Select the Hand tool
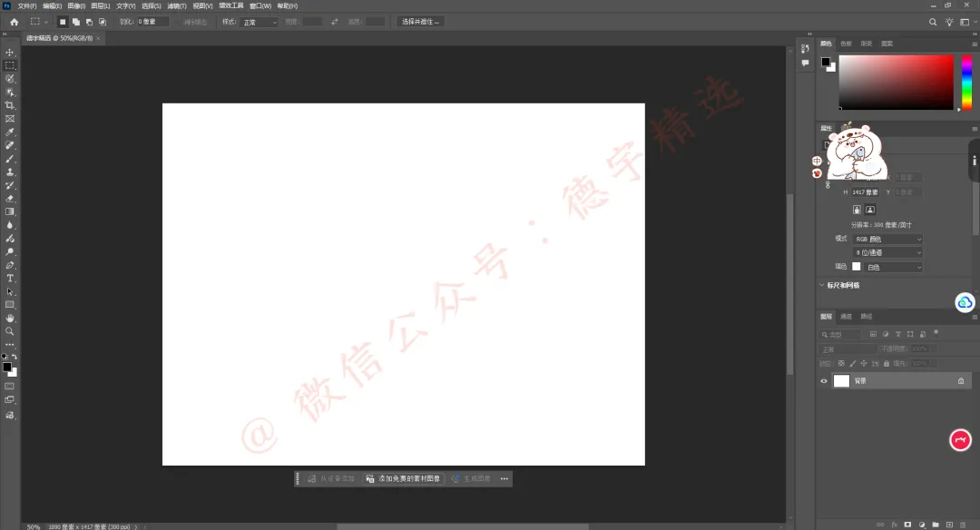 [10, 319]
